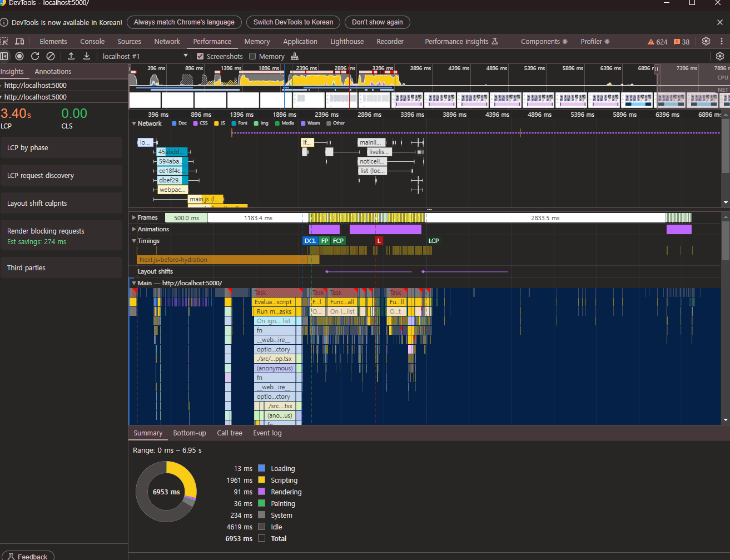Image resolution: width=730 pixels, height=560 pixels.
Task: Select the Bottom-up tab
Action: pos(190,433)
